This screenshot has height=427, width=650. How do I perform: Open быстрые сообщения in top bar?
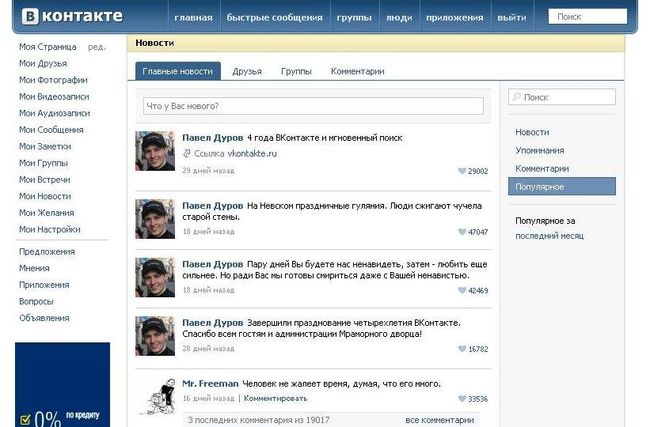(274, 17)
